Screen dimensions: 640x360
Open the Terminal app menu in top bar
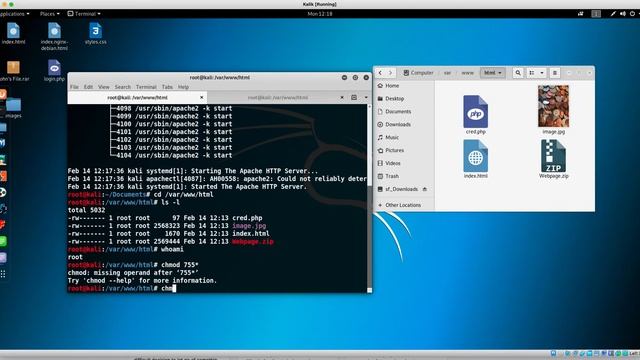[84, 13]
